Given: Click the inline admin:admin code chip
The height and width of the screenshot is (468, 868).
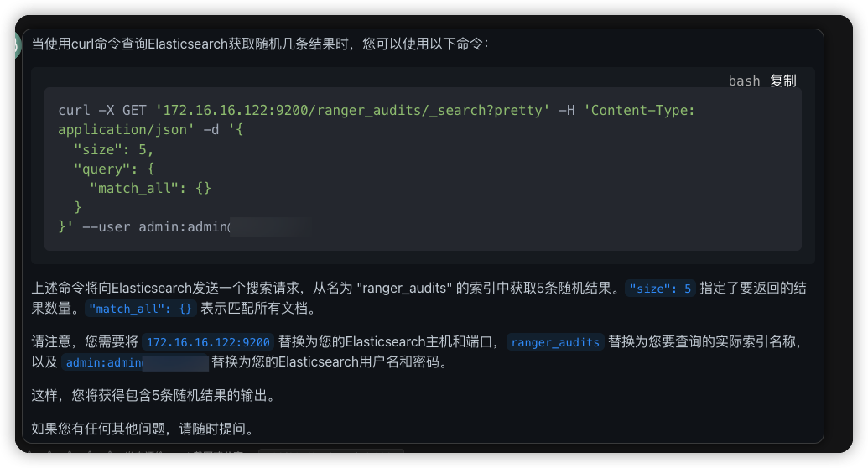Looking at the screenshot, I should pos(103,363).
